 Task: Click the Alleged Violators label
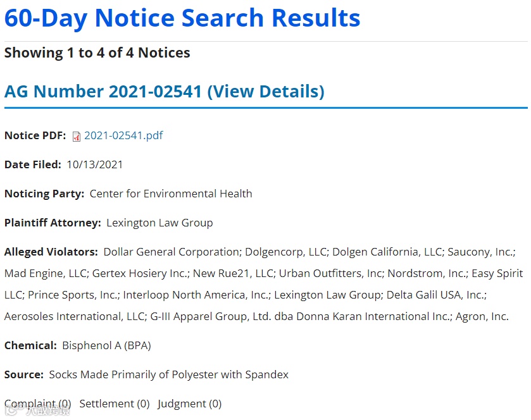[x=51, y=252]
